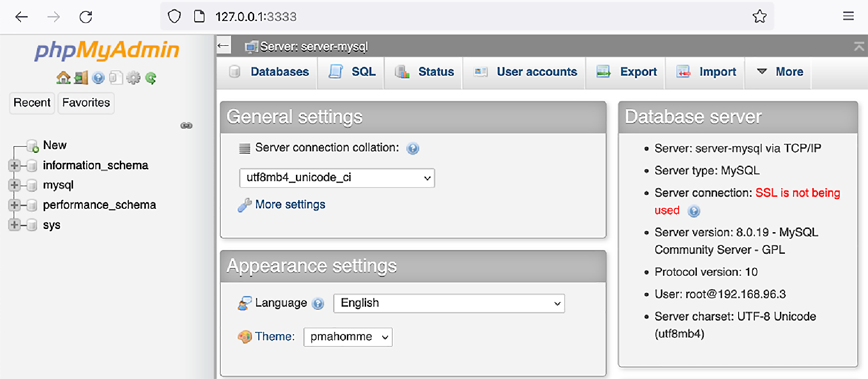Select the mysql database name

click(x=58, y=185)
